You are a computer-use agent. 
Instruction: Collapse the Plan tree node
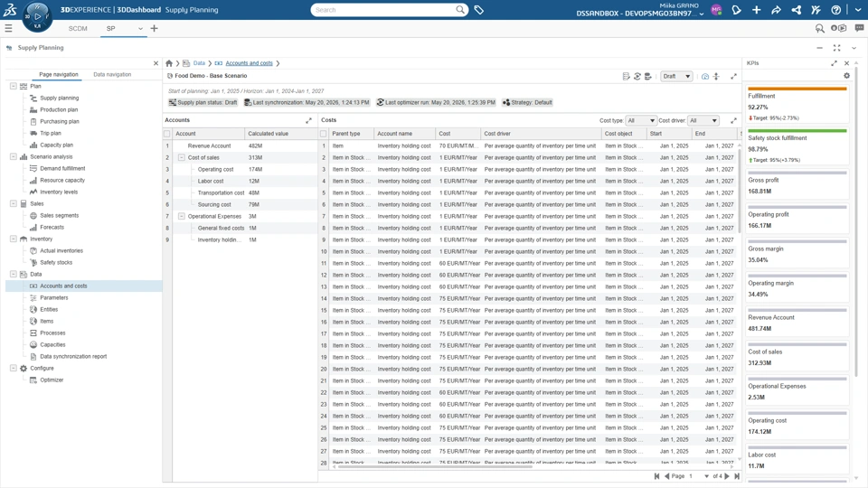(14, 87)
